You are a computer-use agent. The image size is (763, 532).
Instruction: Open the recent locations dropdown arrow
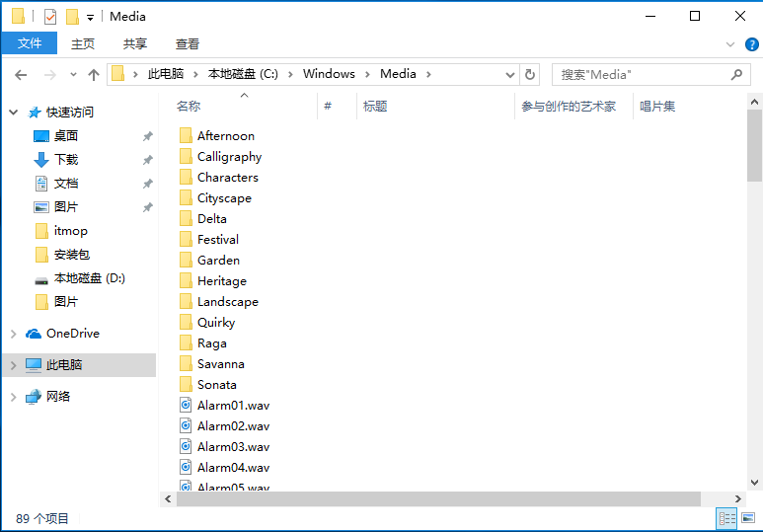point(73,74)
